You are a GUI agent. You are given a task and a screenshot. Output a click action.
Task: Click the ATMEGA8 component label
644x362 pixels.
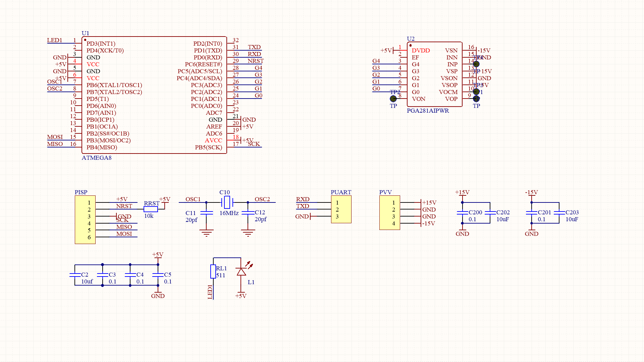[97, 158]
